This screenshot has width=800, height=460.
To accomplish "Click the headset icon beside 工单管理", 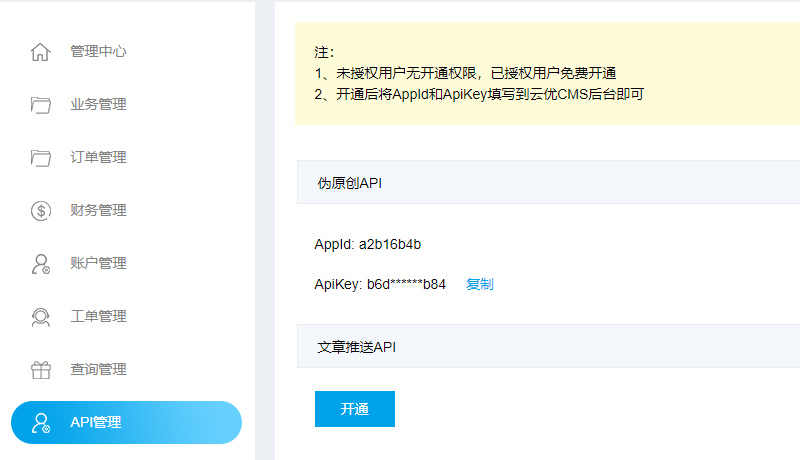I will point(41,317).
